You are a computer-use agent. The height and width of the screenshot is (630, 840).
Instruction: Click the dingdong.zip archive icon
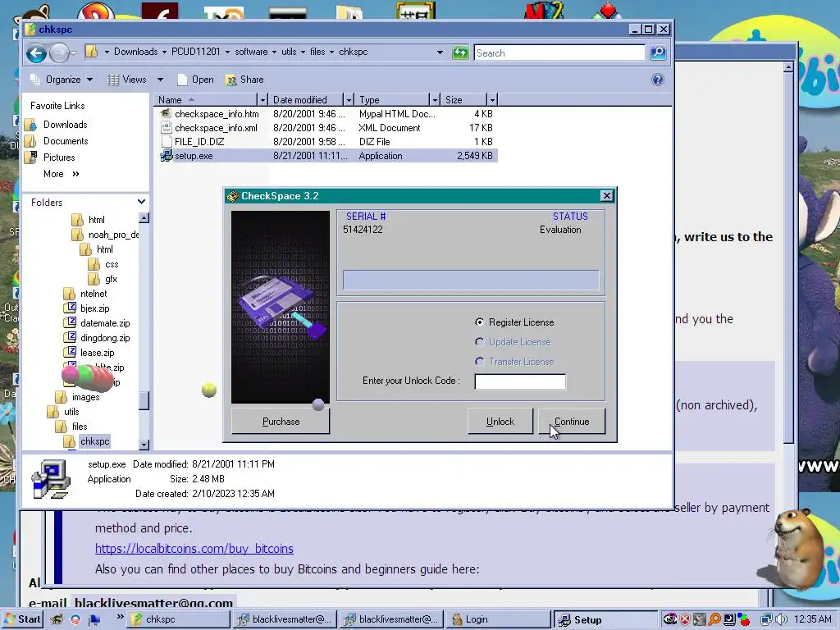[70, 337]
